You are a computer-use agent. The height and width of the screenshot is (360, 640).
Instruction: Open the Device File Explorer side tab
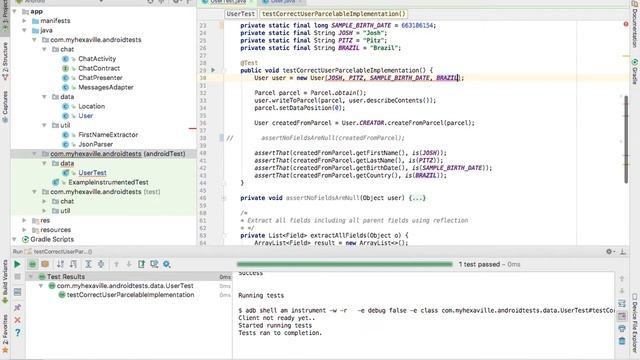(x=635, y=322)
